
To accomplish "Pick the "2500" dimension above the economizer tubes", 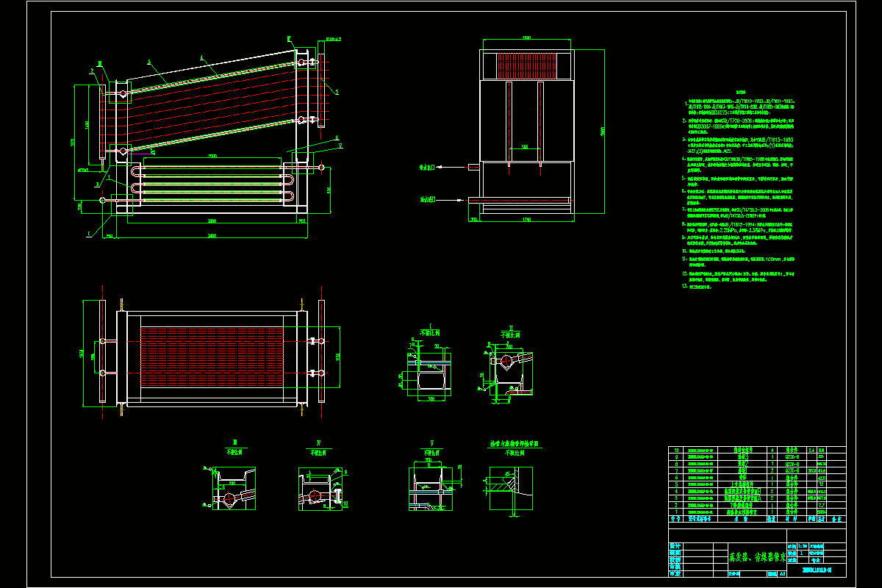I will click(x=212, y=156).
